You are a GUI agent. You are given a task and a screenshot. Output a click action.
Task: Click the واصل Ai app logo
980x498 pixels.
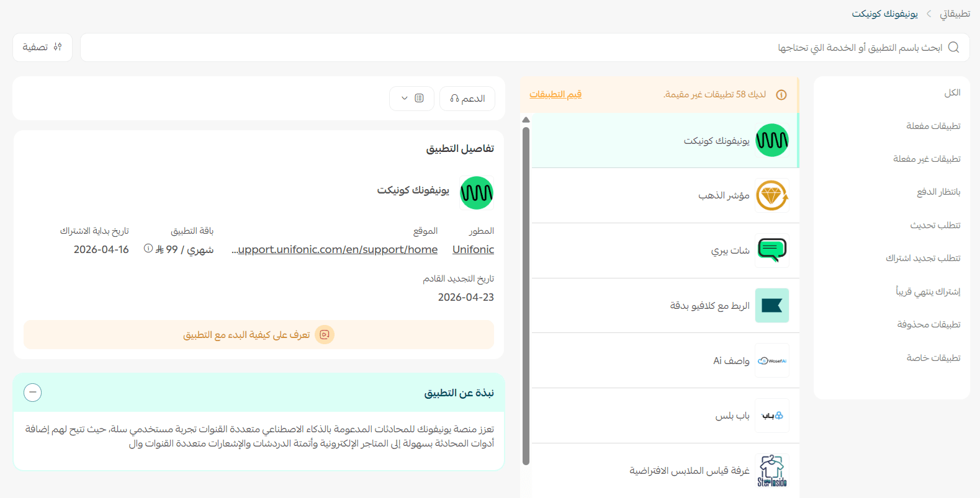(772, 360)
